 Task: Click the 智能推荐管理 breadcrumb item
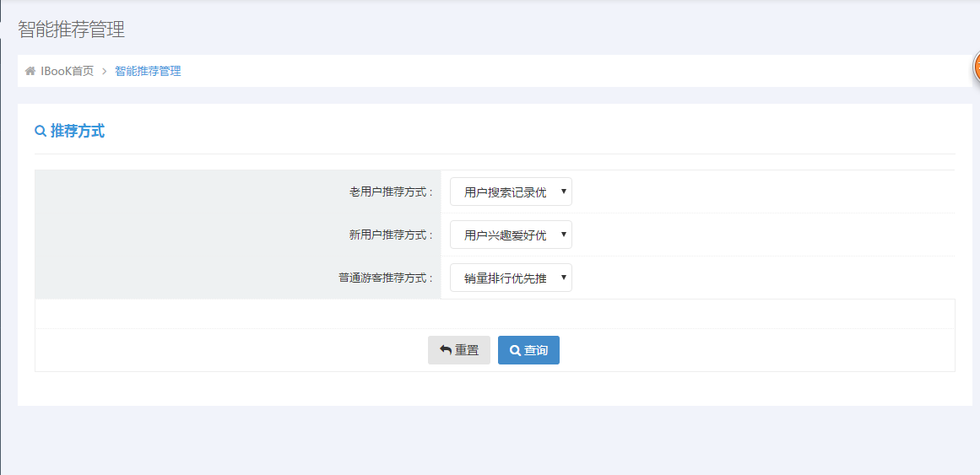148,71
